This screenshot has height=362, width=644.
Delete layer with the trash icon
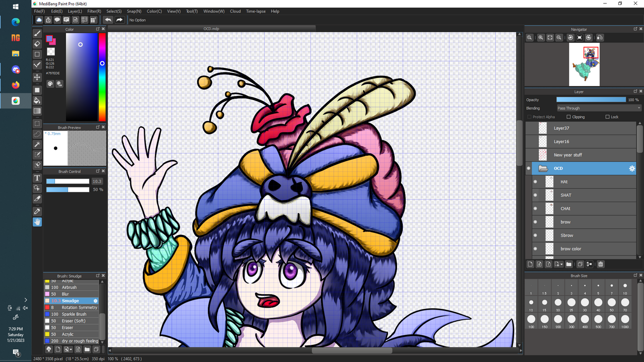601,264
